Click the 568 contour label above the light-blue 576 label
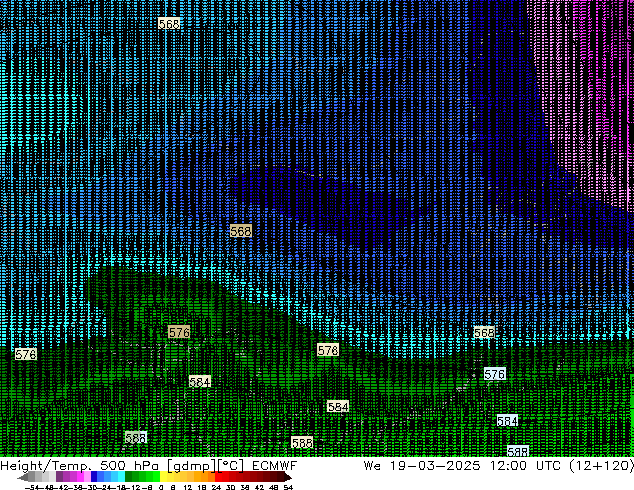634x490 pixels. [484, 333]
